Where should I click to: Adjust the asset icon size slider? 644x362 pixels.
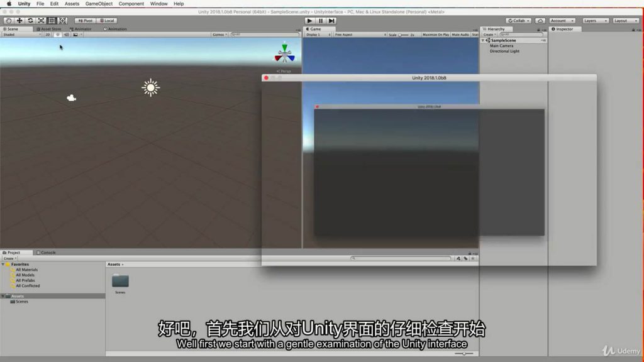click(x=464, y=353)
